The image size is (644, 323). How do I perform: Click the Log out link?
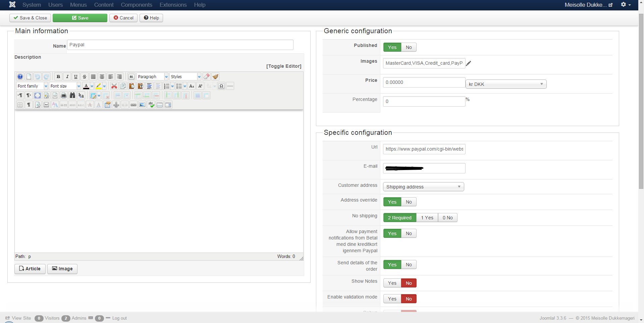point(119,318)
